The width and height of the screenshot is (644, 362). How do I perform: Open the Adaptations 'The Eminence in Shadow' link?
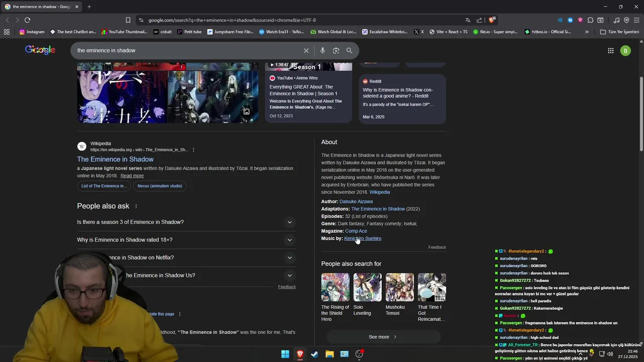(x=378, y=209)
